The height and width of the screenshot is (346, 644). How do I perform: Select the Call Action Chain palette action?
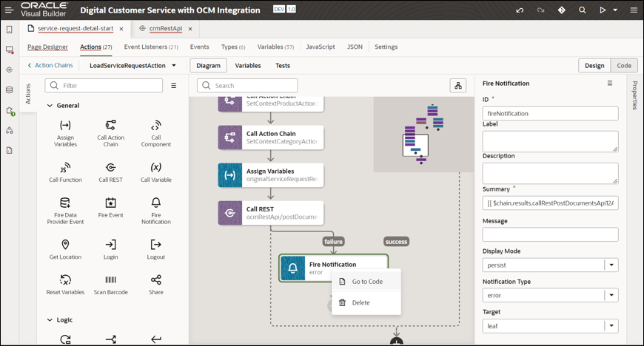coord(110,133)
